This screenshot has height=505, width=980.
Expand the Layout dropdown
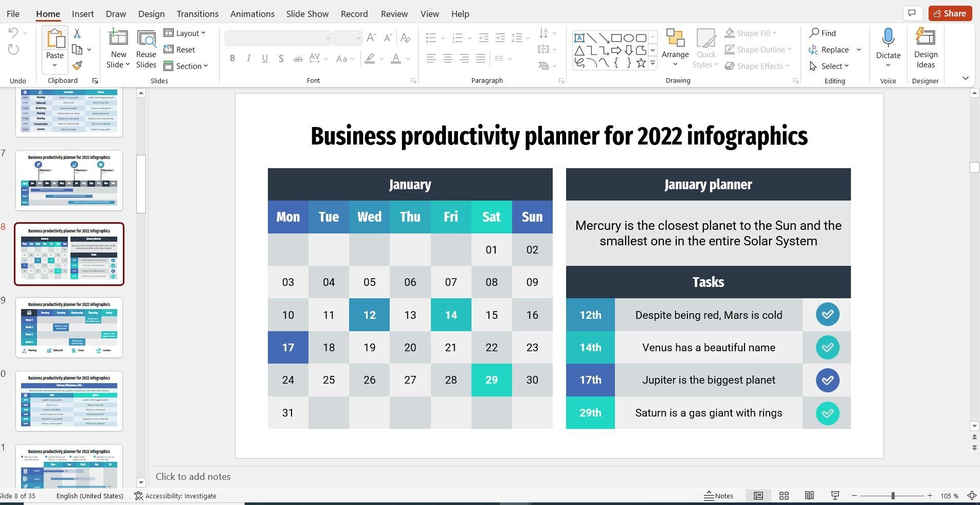[x=185, y=33]
